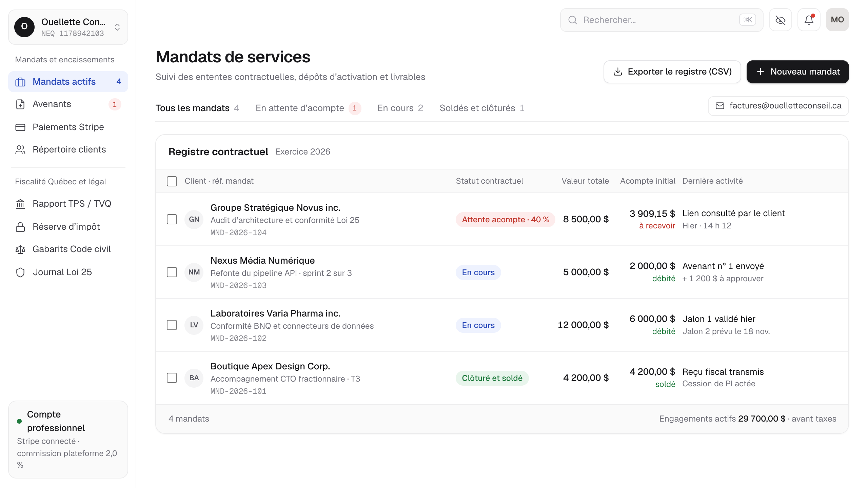Click the download icon in Exporter button
This screenshot has height=488, width=868.
click(x=618, y=72)
